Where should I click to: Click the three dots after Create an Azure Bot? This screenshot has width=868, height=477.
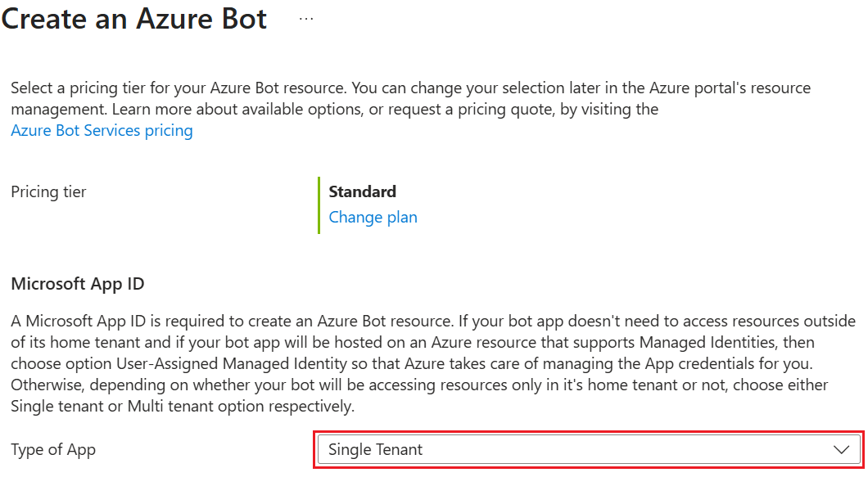[305, 18]
